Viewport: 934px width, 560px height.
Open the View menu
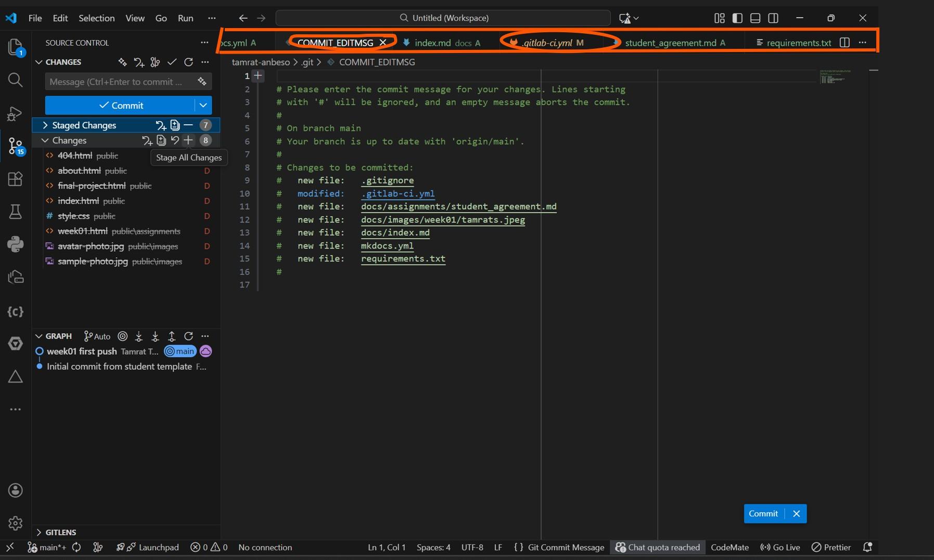135,18
